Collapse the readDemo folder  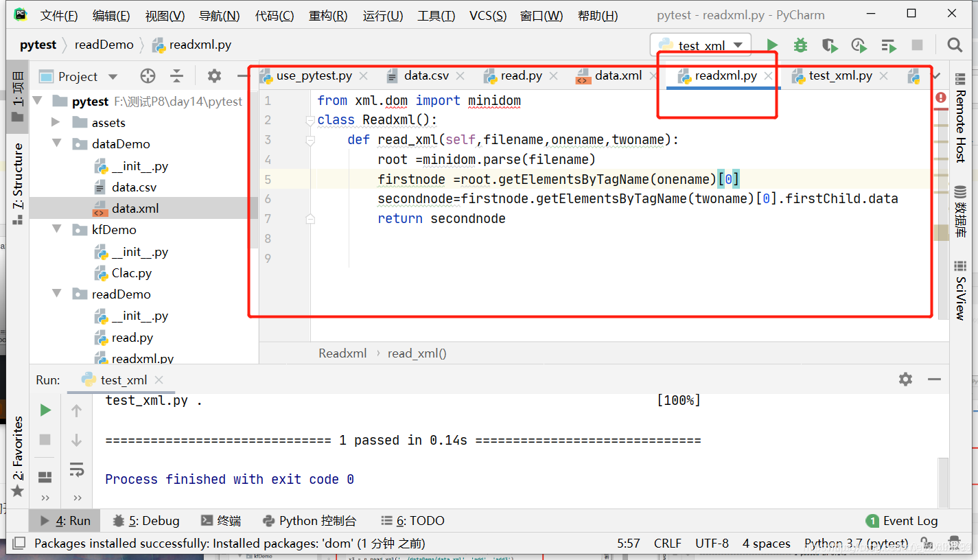(x=57, y=294)
